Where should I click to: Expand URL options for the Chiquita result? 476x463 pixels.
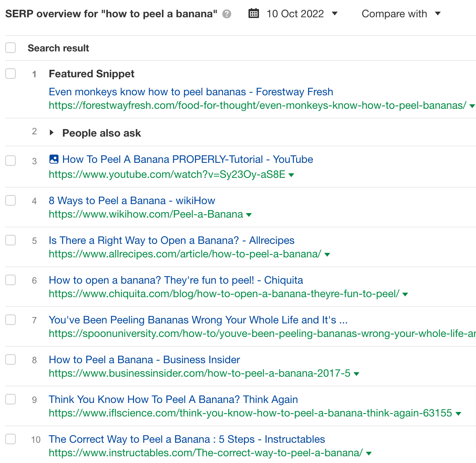(x=405, y=295)
